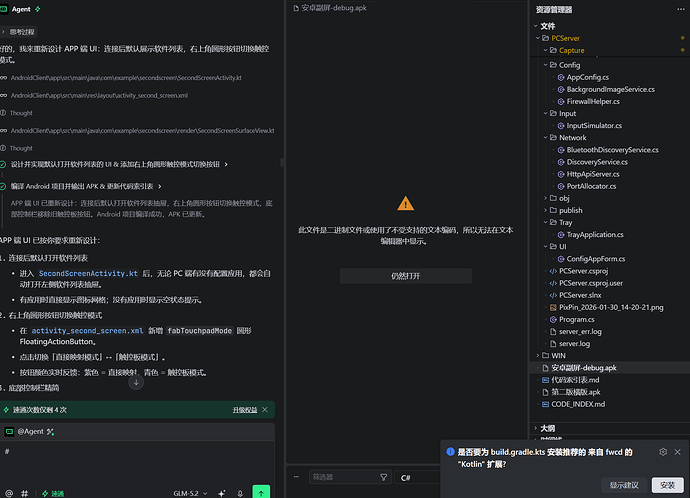
Task: Open the GLM model selector dropdown
Action: [190, 494]
